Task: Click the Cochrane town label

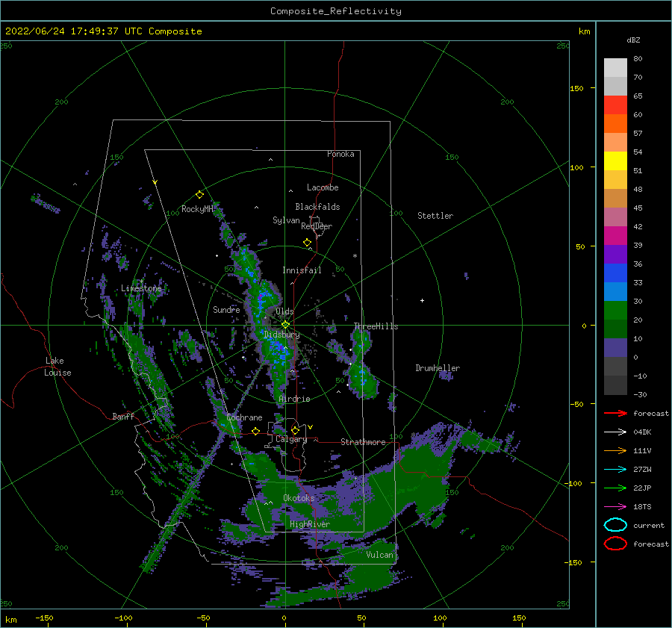Action: [x=244, y=417]
